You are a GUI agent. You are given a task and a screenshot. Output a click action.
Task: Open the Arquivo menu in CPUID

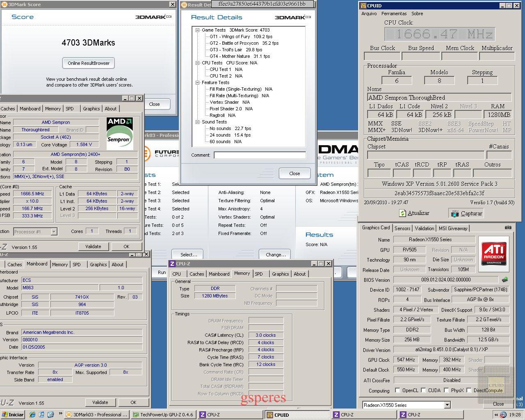point(369,14)
